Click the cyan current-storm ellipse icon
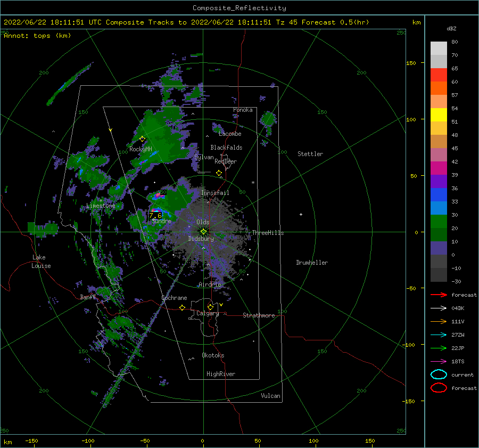Viewport: 479px width, 448px height. 439,374
